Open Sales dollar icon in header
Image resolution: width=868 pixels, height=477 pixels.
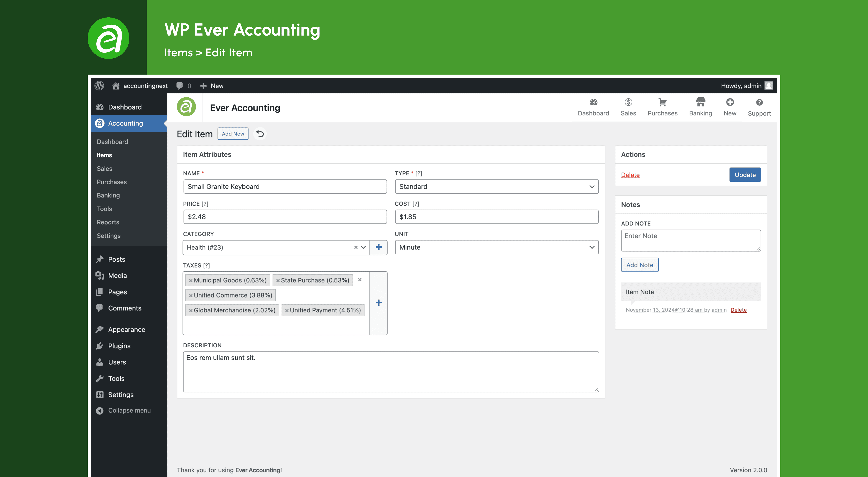tap(628, 102)
